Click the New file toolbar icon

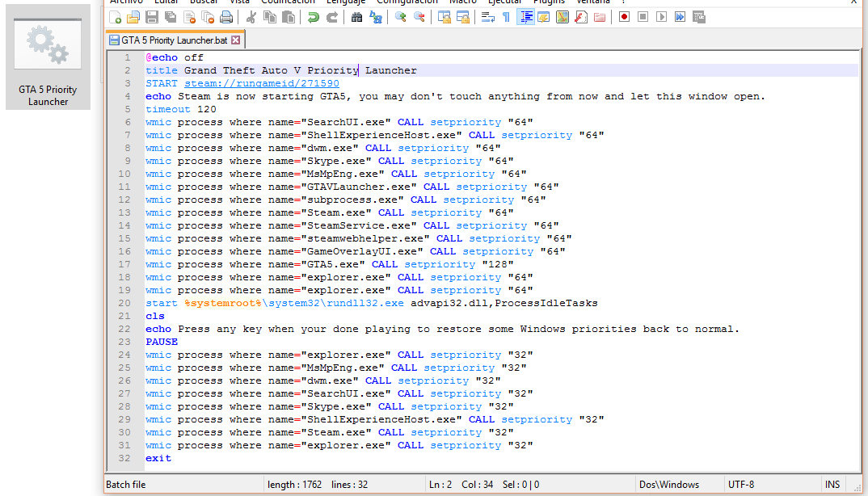click(115, 17)
